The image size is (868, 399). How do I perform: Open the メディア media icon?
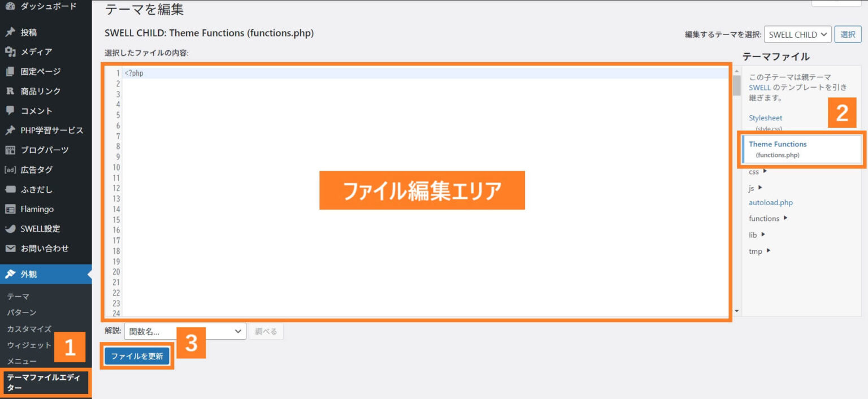coord(10,52)
